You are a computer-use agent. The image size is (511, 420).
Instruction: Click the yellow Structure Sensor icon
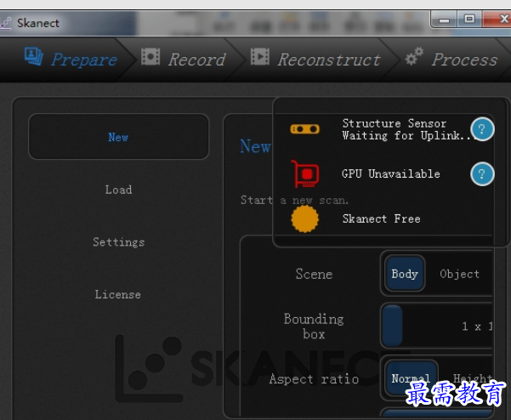(x=304, y=129)
